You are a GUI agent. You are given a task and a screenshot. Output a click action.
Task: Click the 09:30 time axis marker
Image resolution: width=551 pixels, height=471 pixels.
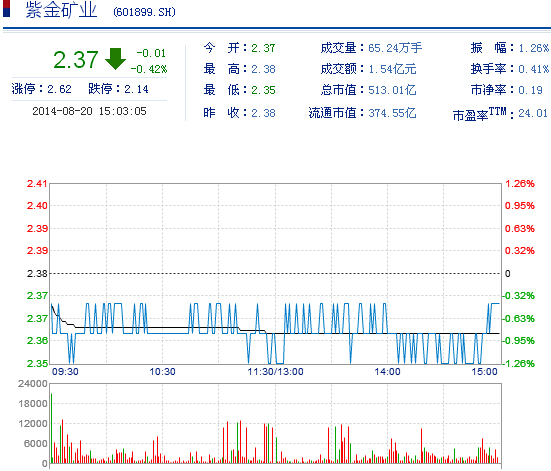point(65,372)
